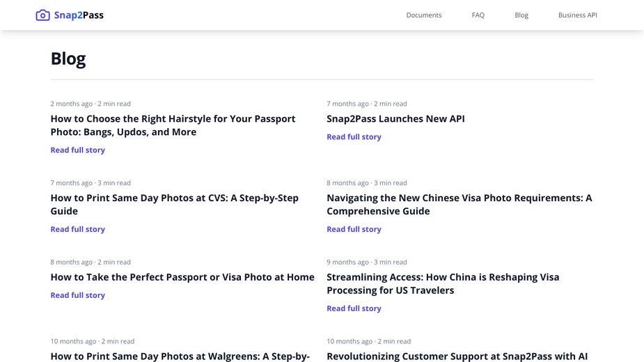Click the Snap2Pass camera logo icon
Image resolution: width=644 pixels, height=362 pixels.
pos(42,15)
